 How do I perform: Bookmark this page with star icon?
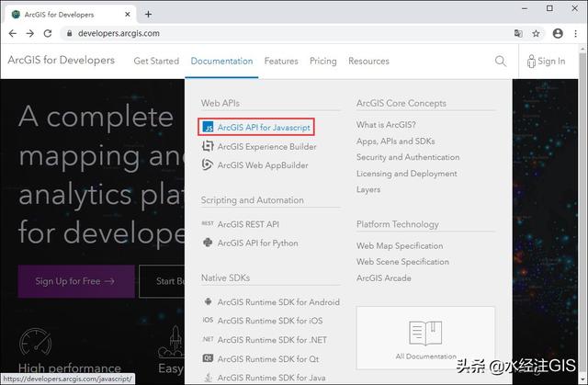pos(536,33)
